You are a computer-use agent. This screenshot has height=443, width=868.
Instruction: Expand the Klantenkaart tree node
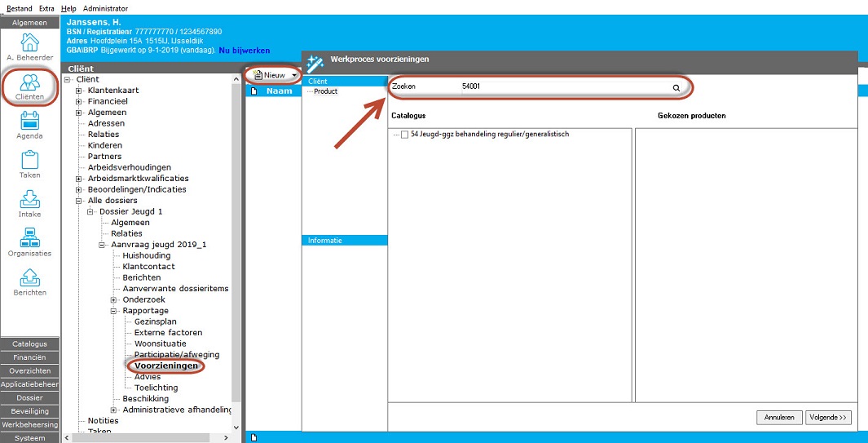[79, 91]
